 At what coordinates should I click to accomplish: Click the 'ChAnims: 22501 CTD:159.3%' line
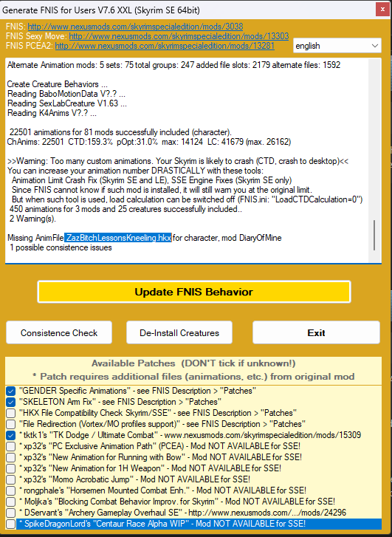149,141
